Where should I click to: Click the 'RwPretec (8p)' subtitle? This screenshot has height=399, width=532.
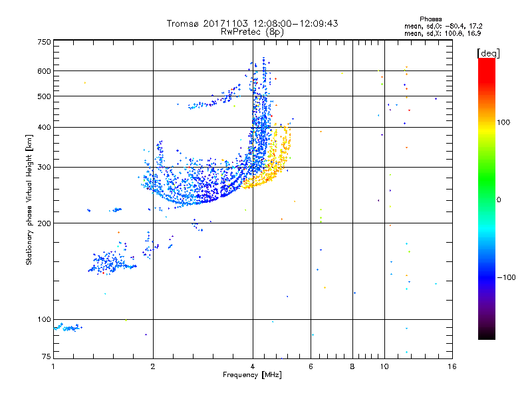[252, 32]
